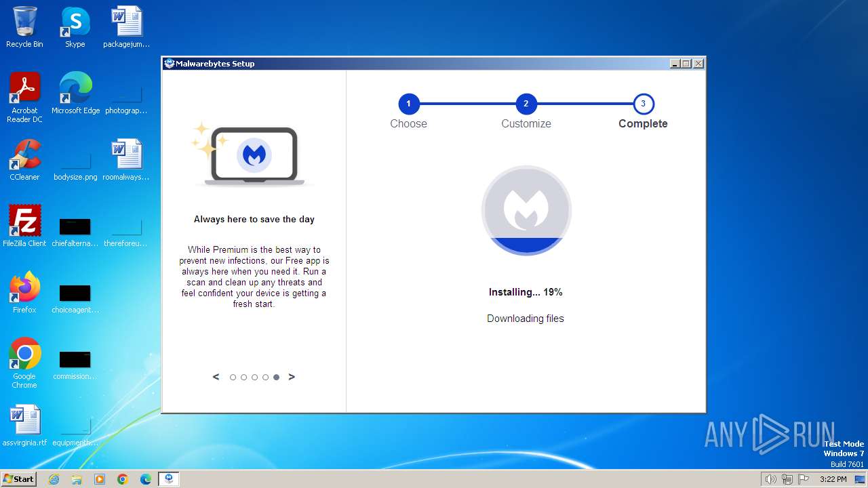This screenshot has height=488, width=868.
Task: Open the roomalways... Word document
Action: pyautogui.click(x=126, y=160)
